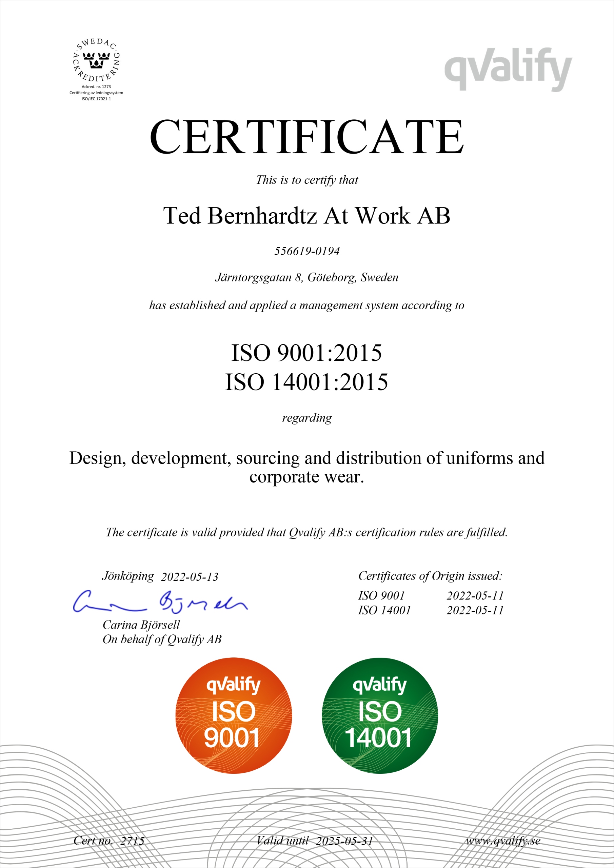Click 'ISO/IEC 17021-1' under the seal
Image resolution: width=614 pixels, height=868 pixels.
96,99
